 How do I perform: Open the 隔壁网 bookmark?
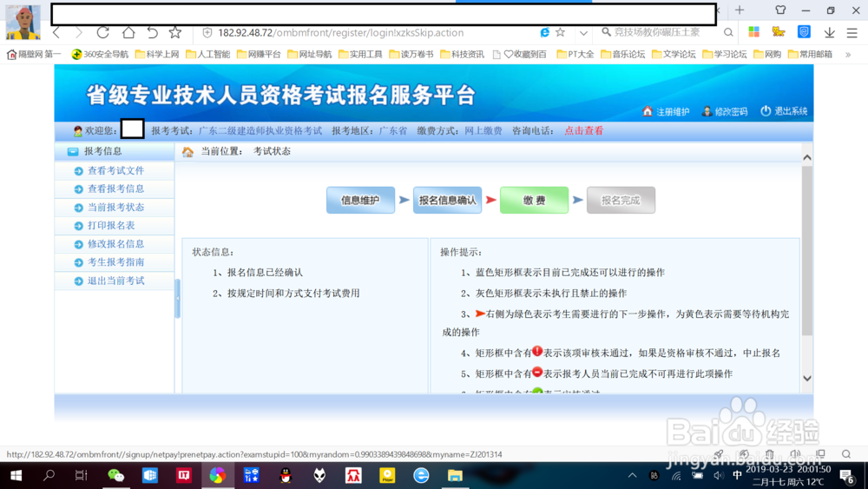[x=34, y=54]
